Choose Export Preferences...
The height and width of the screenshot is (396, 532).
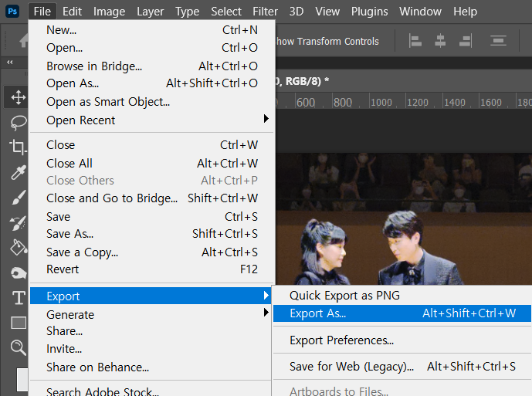[x=402, y=340]
